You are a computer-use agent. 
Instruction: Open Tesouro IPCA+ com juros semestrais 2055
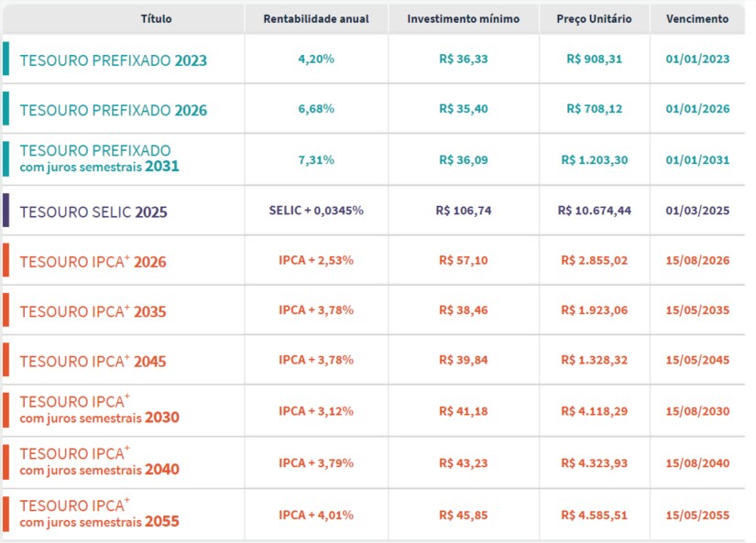coord(99,514)
